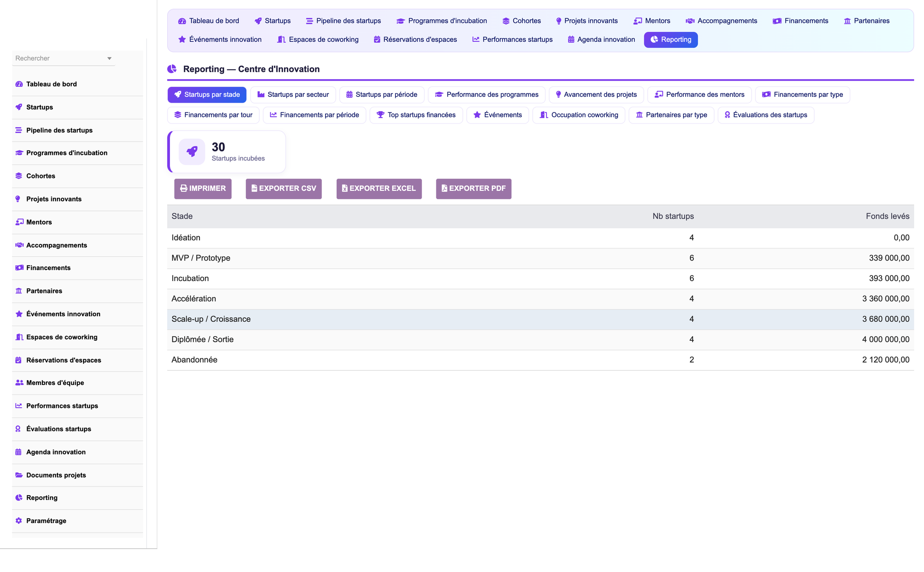Sort by the Stade column header
924x572 pixels.
182,216
